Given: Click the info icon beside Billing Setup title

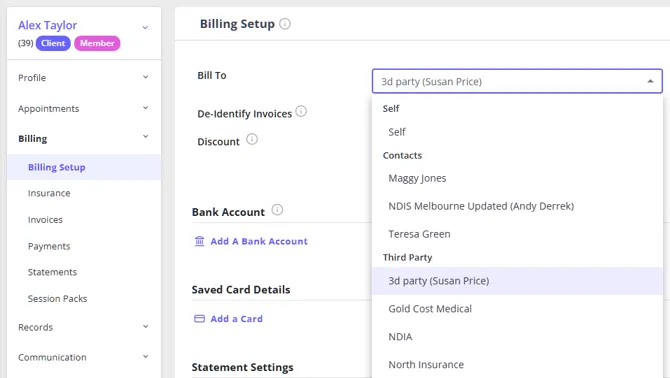Looking at the screenshot, I should point(285,23).
